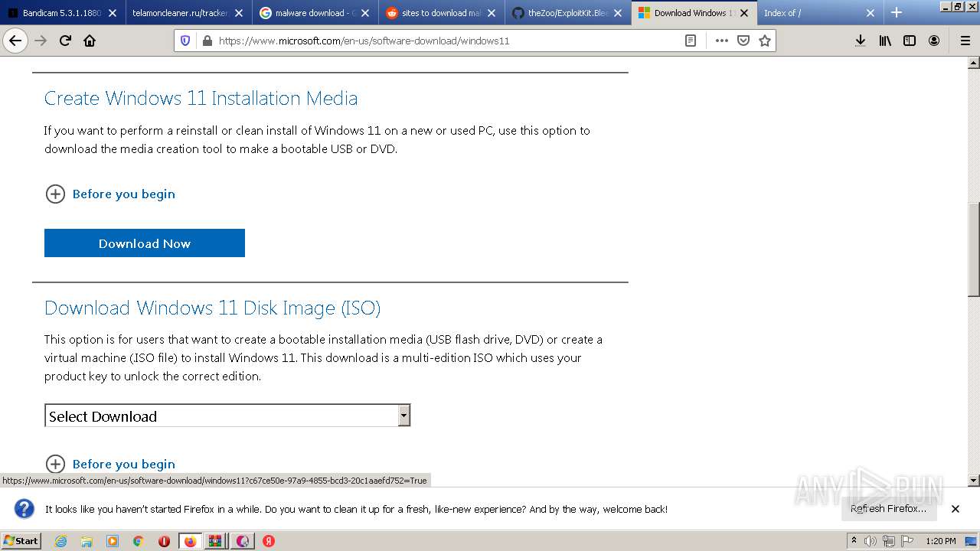Click the Create Windows 11 Installation Media heading
The image size is (980, 551).
click(x=201, y=98)
